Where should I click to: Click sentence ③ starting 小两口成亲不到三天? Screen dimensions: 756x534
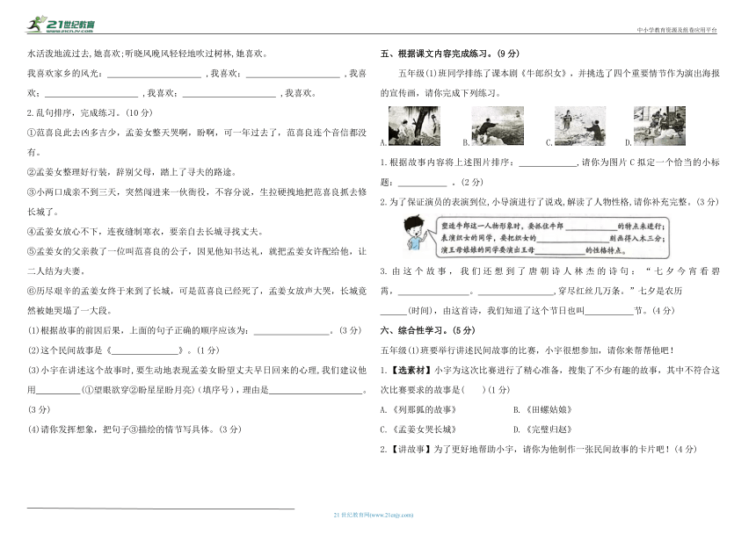(197, 202)
